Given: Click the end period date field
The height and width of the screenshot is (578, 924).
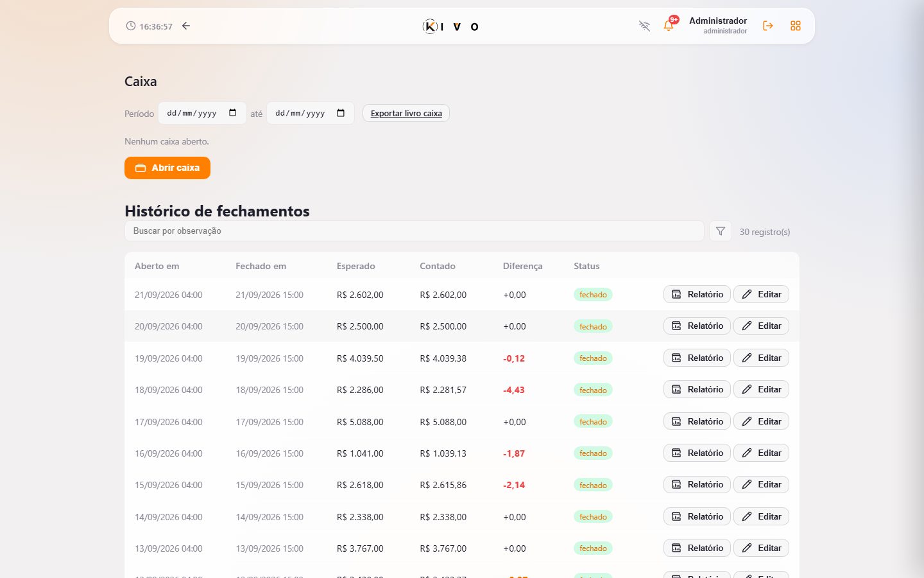Looking at the screenshot, I should point(311,113).
